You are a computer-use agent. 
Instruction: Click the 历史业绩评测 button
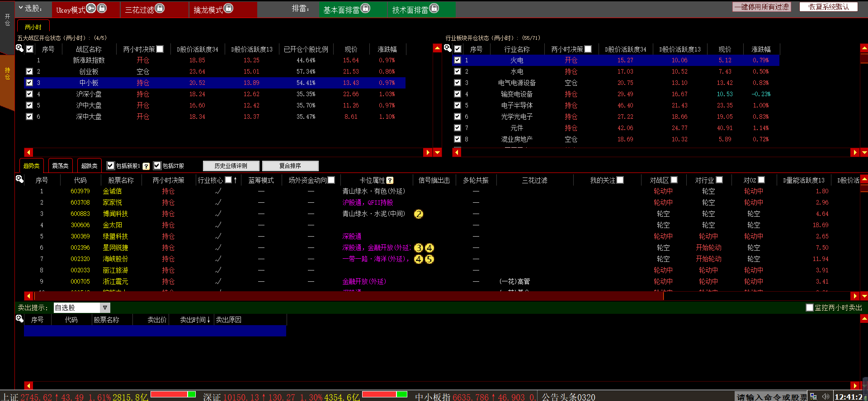(x=231, y=166)
